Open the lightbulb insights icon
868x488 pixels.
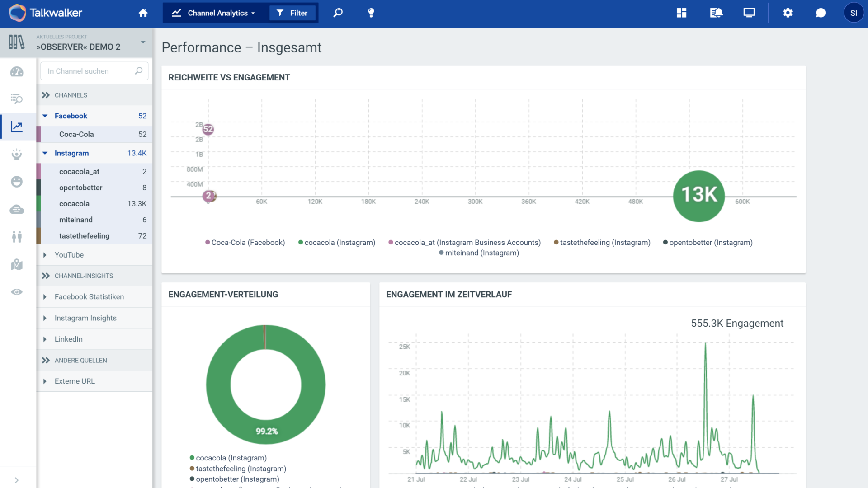coord(371,13)
